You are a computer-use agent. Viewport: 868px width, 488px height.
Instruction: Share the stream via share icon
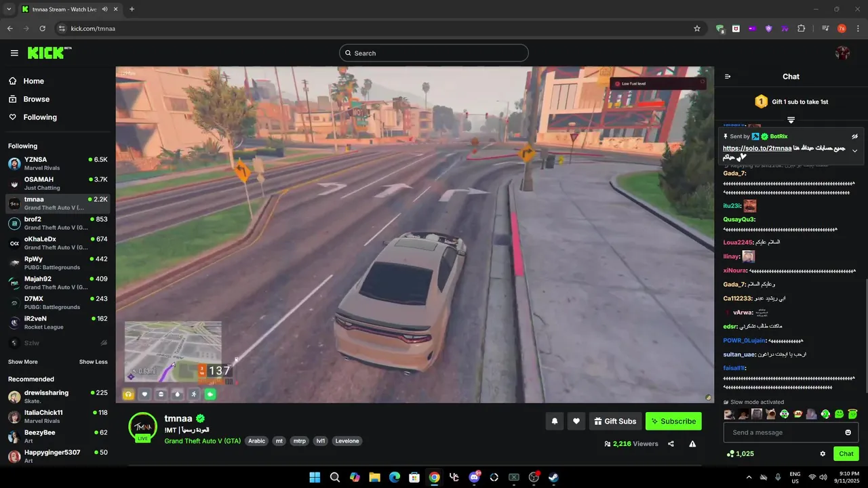671,444
